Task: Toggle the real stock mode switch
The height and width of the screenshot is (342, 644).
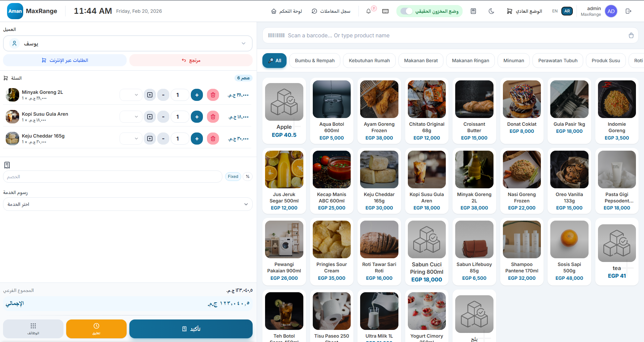Action: click(406, 11)
